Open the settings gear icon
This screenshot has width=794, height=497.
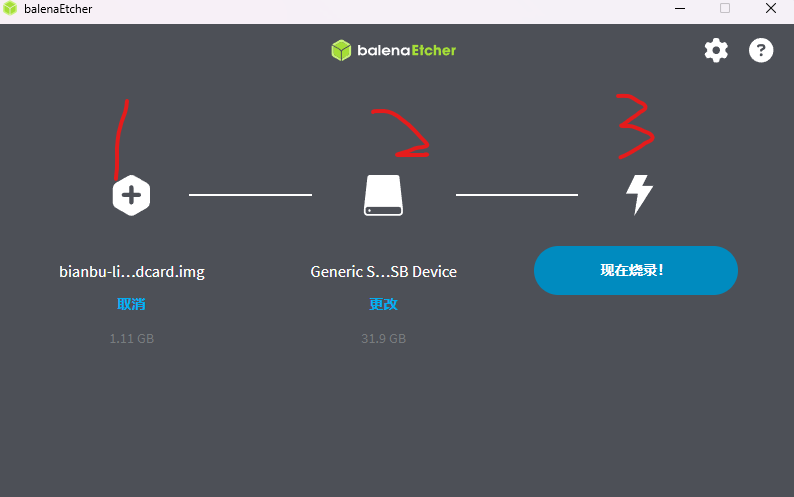point(716,50)
